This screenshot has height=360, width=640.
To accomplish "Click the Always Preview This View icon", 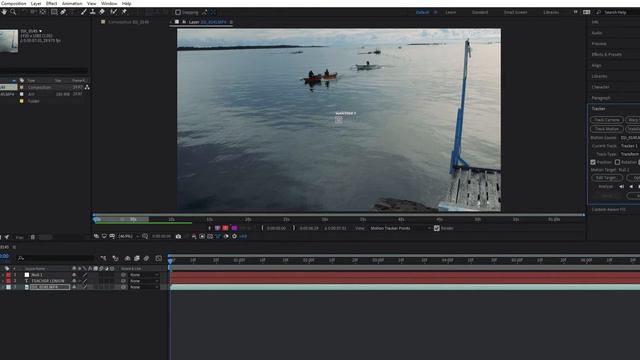I will coord(96,236).
